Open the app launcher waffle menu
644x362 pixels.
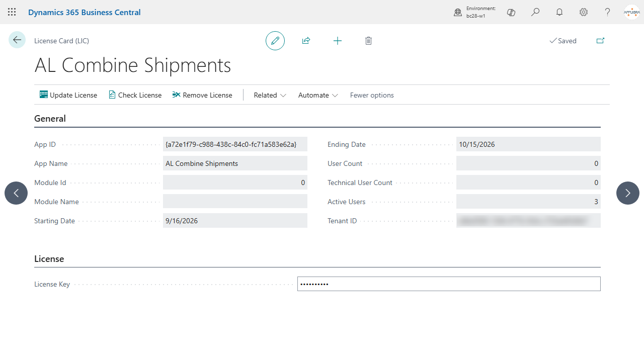tap(12, 12)
